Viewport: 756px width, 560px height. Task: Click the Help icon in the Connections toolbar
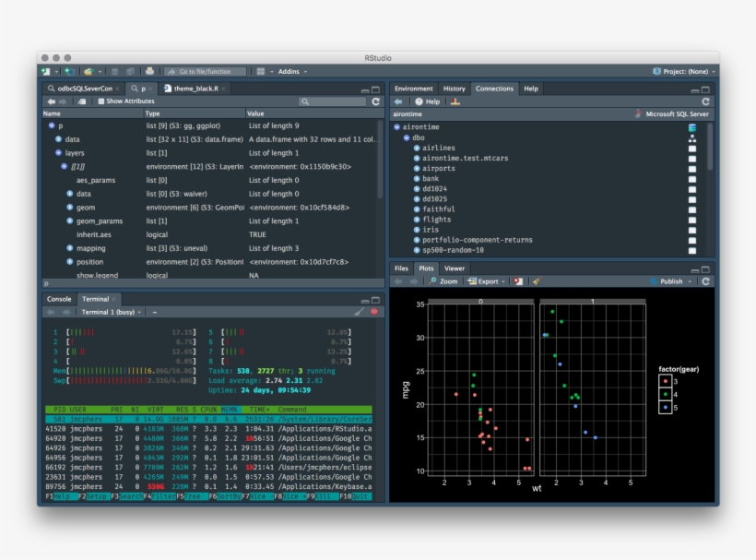coord(418,102)
